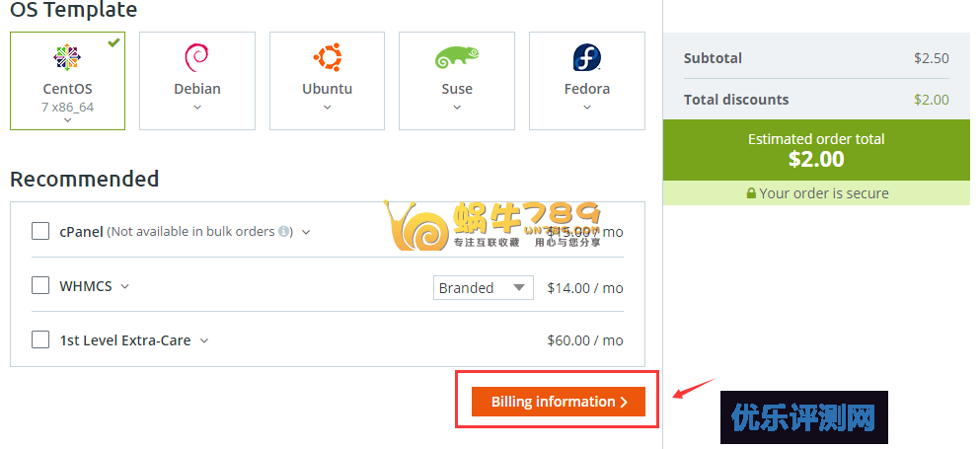
Task: Expand Ubuntu version chevron
Action: point(327,107)
